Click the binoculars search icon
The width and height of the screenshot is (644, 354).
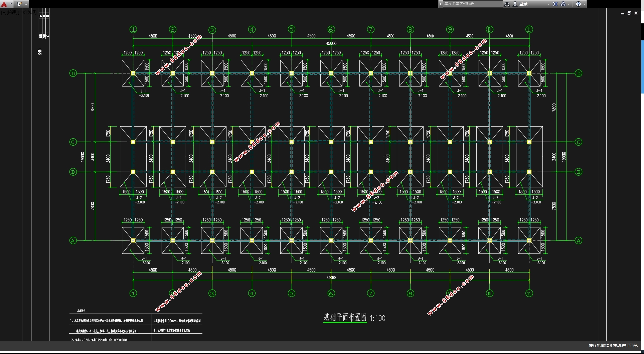click(507, 4)
